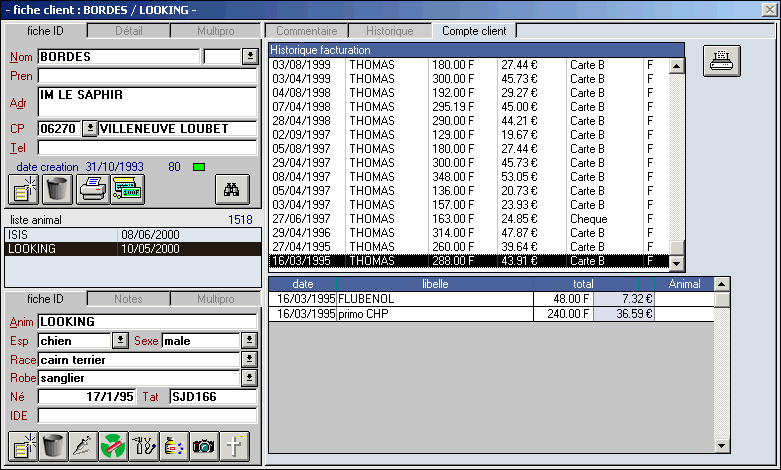Close the fiche client window

pyautogui.click(x=770, y=9)
